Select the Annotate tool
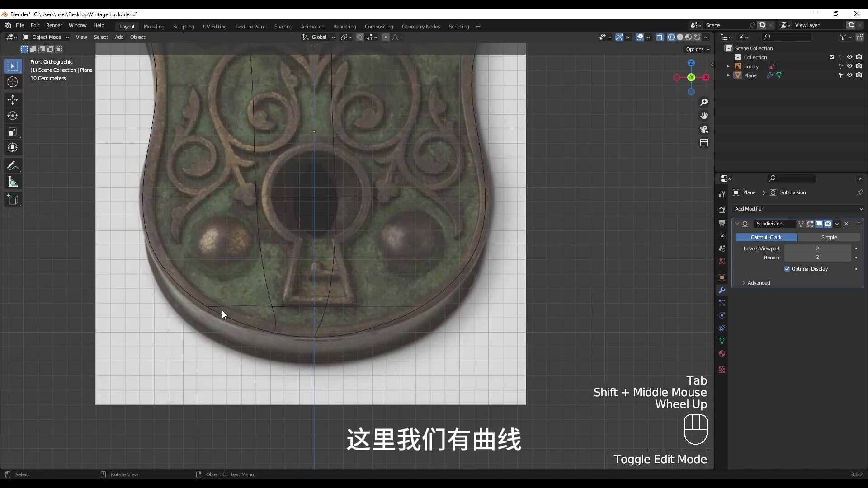Image resolution: width=868 pixels, height=488 pixels. [13, 165]
